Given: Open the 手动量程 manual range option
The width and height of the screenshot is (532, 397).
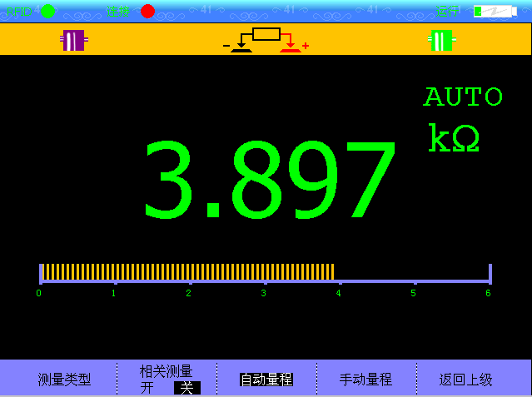Looking at the screenshot, I should tap(365, 380).
